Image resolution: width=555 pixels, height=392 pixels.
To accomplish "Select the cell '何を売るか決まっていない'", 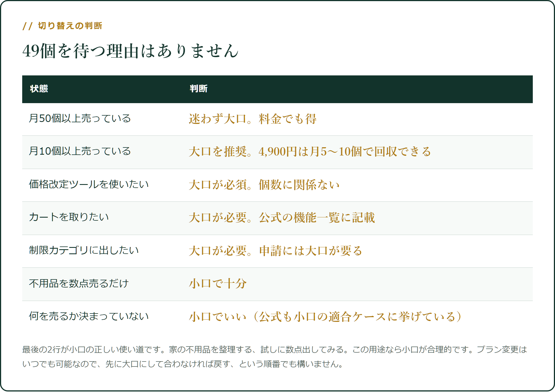I will coord(102,317).
